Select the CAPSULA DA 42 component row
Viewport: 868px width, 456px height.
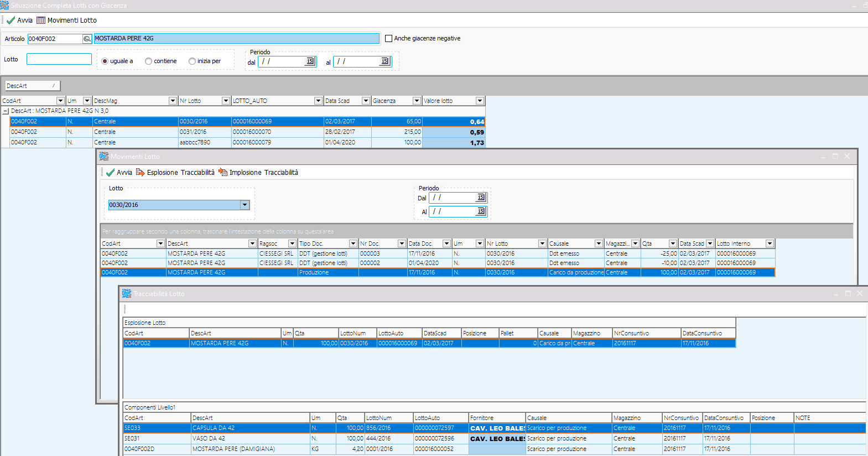[x=494, y=428]
